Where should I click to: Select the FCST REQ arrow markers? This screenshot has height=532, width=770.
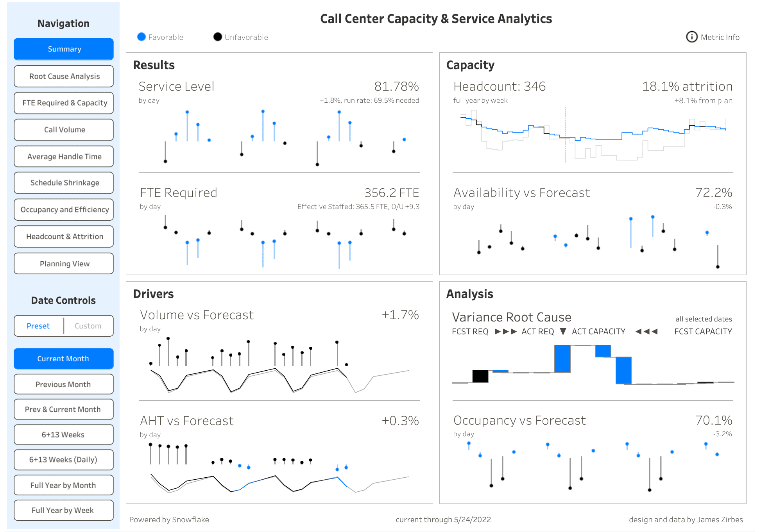506,332
